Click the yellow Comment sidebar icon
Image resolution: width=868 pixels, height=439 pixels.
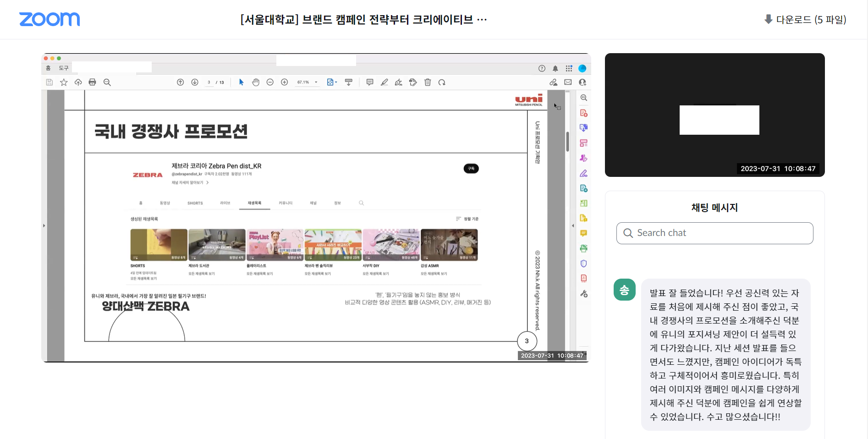tap(583, 233)
